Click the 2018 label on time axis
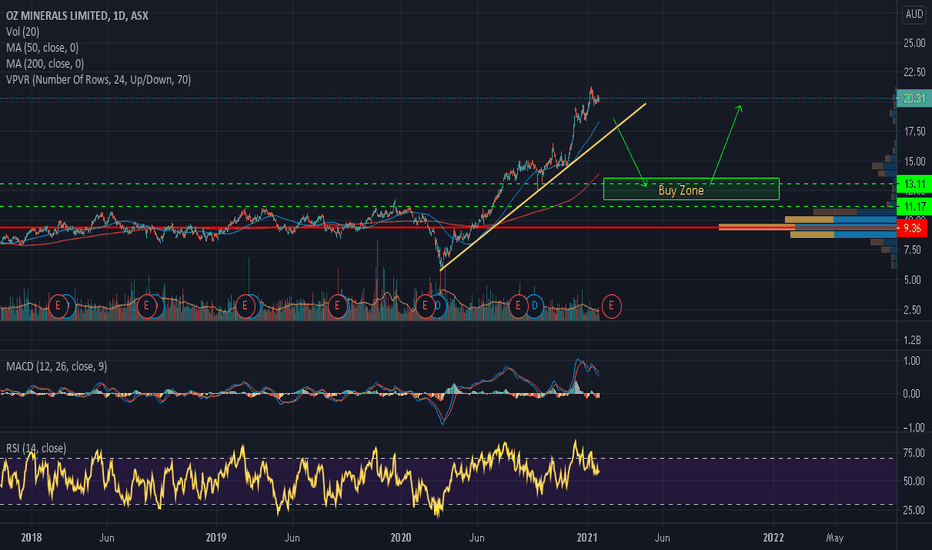The width and height of the screenshot is (932, 550). (x=32, y=538)
